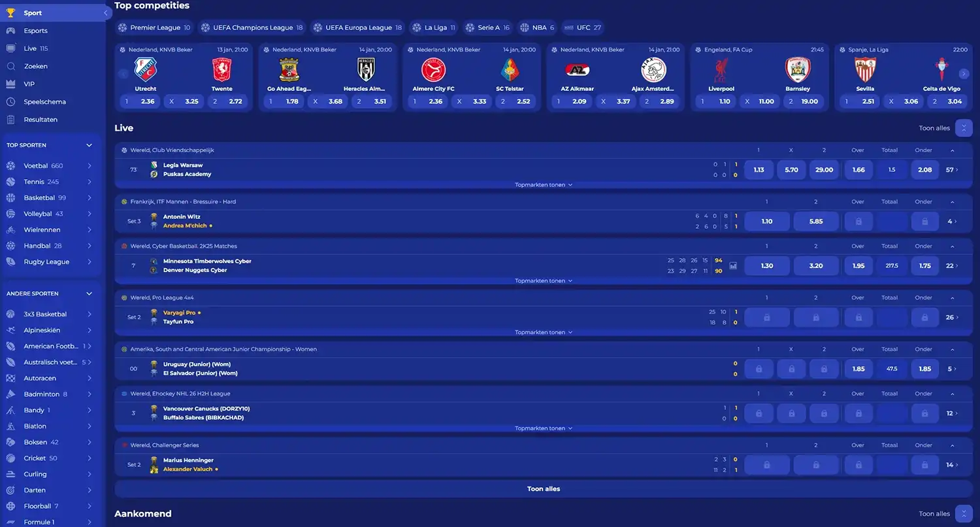
Task: Click the Live screen icon in the sidebar
Action: coord(10,48)
